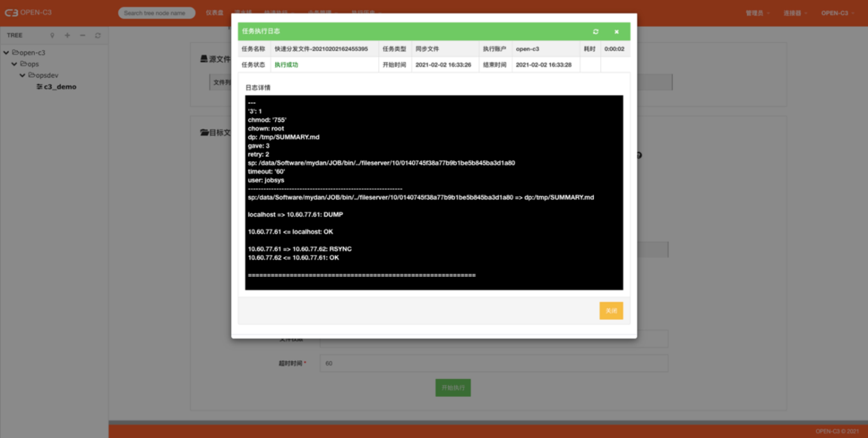Collapse the ops tree folder
Viewport: 868px width, 438px height.
tap(14, 64)
